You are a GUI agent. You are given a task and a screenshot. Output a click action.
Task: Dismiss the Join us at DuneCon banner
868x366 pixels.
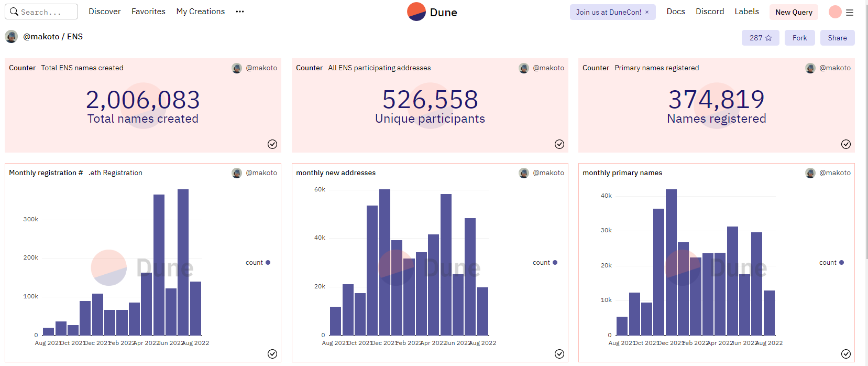tap(647, 12)
